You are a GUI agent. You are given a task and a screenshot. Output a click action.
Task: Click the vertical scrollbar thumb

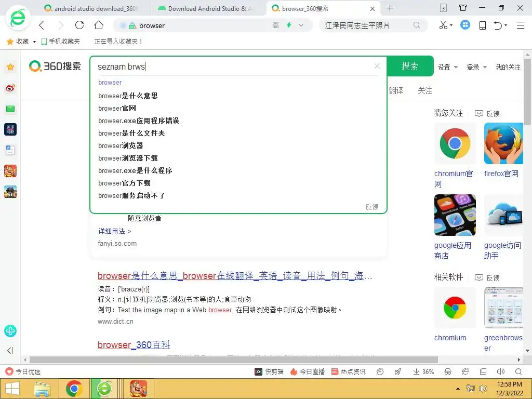coord(527,91)
